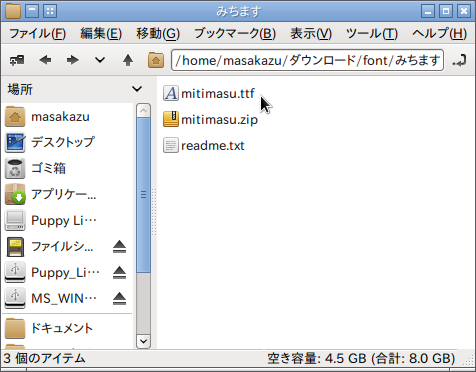The width and height of the screenshot is (476, 372).
Task: Select the mitimasu.zip archive icon
Action: 171,119
